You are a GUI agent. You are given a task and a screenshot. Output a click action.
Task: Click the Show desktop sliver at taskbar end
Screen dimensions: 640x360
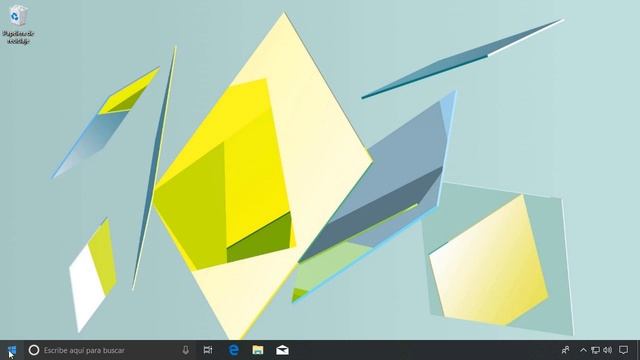[x=638, y=350]
